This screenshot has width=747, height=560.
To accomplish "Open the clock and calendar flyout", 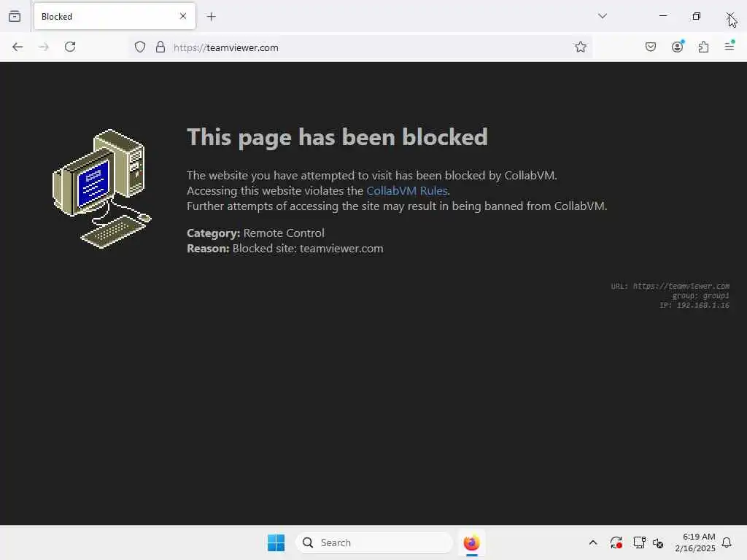I will pos(695,542).
